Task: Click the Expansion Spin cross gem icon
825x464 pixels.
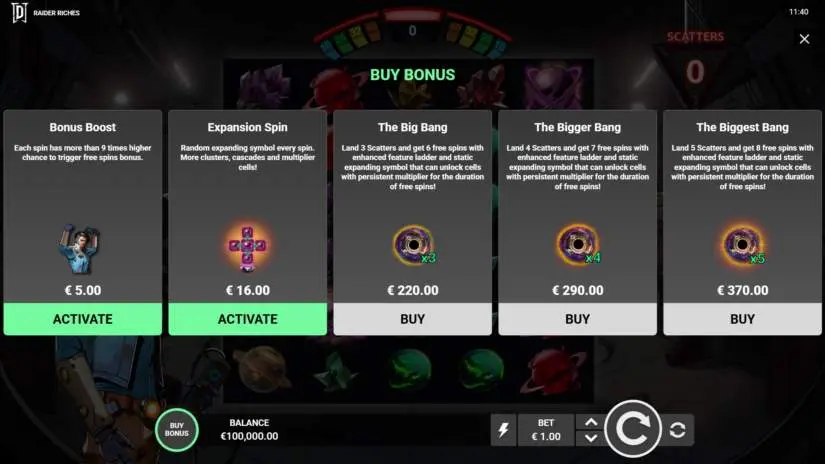Action: click(x=247, y=248)
